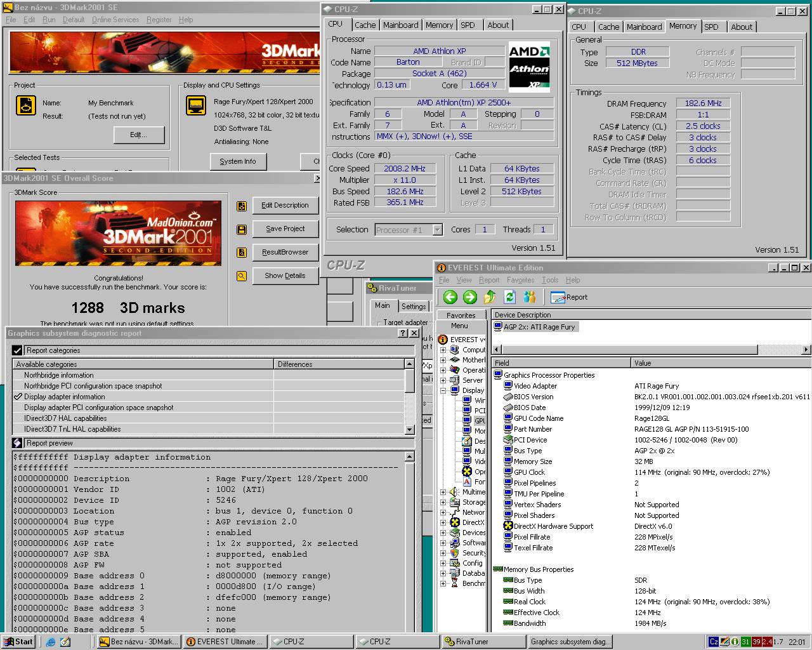Expand the DirectX node in EVEREST tree
This screenshot has height=650, width=812.
pos(443,522)
